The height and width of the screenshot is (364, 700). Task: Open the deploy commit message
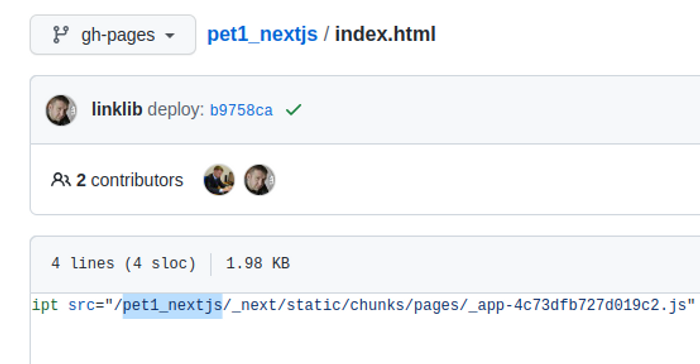click(176, 110)
